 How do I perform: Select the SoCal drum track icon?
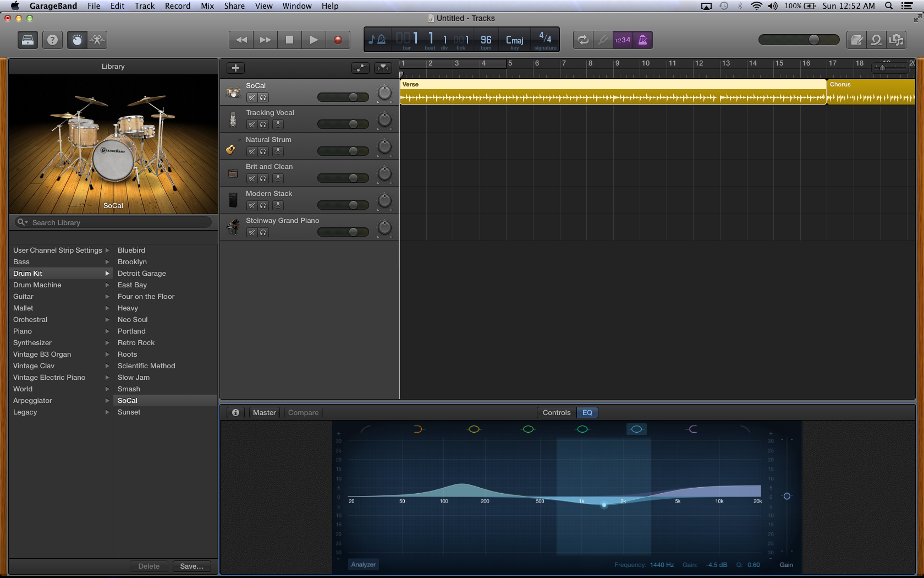pos(233,92)
